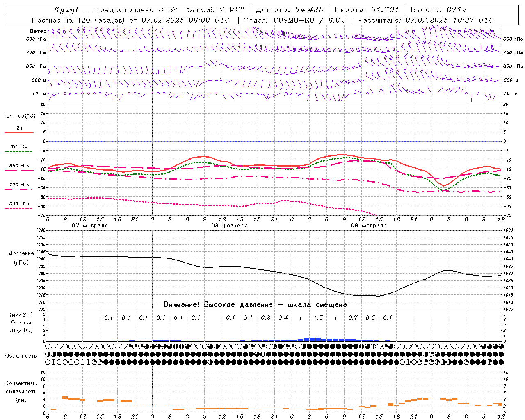525x420 pixels.
Task: Click the station name "Kyzyl" in the header
Action: [66, 10]
